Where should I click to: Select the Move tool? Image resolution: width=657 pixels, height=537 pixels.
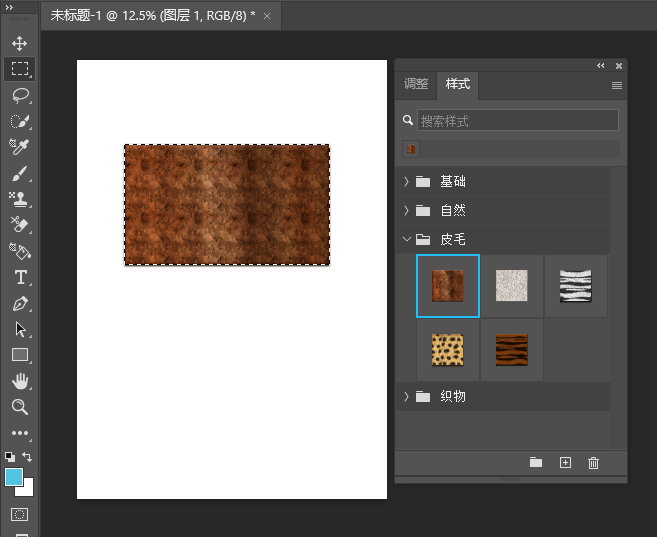(x=20, y=44)
